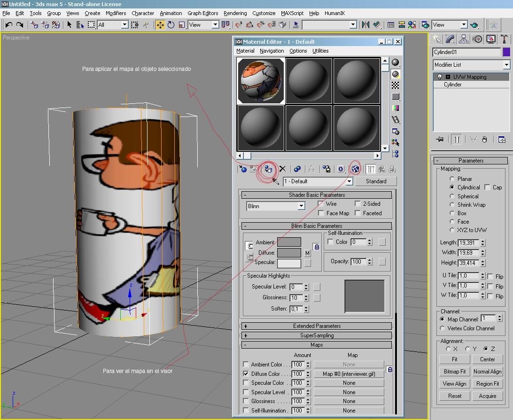Click Pin Stack icon under modifier stack
513x420 pixels.
click(x=440, y=140)
